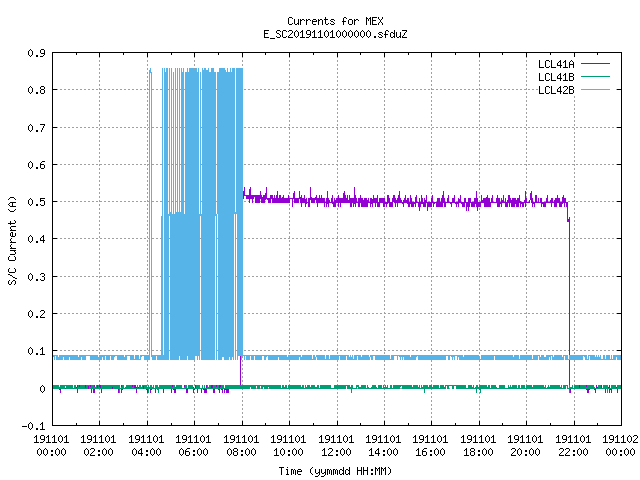This screenshot has height=480, width=640.
Task: Click the 0.2 tick label on y-axis
Action: pos(36,314)
